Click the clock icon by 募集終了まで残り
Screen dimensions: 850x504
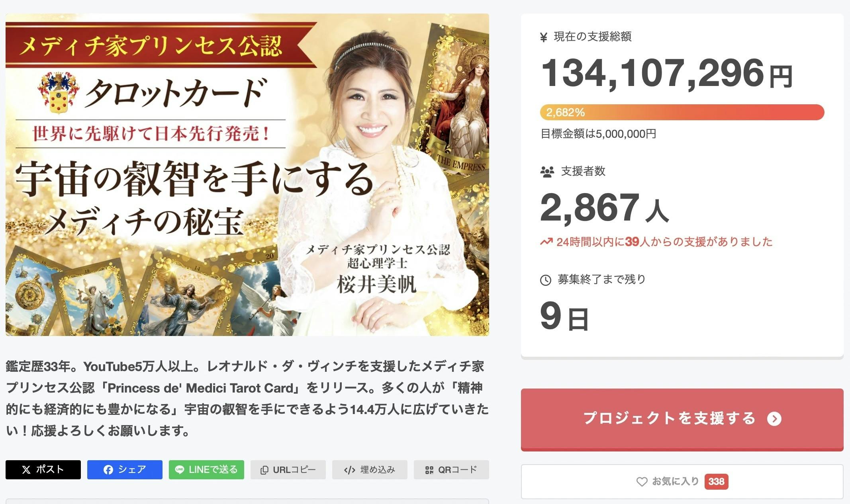click(545, 280)
